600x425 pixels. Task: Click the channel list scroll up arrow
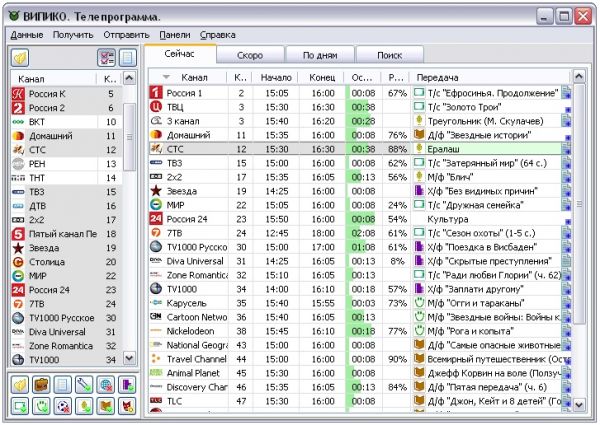pyautogui.click(x=129, y=78)
